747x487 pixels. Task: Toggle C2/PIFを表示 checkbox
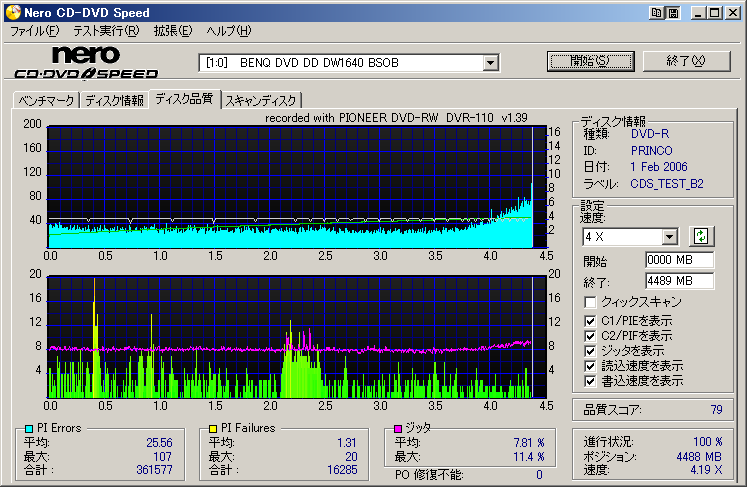point(590,336)
